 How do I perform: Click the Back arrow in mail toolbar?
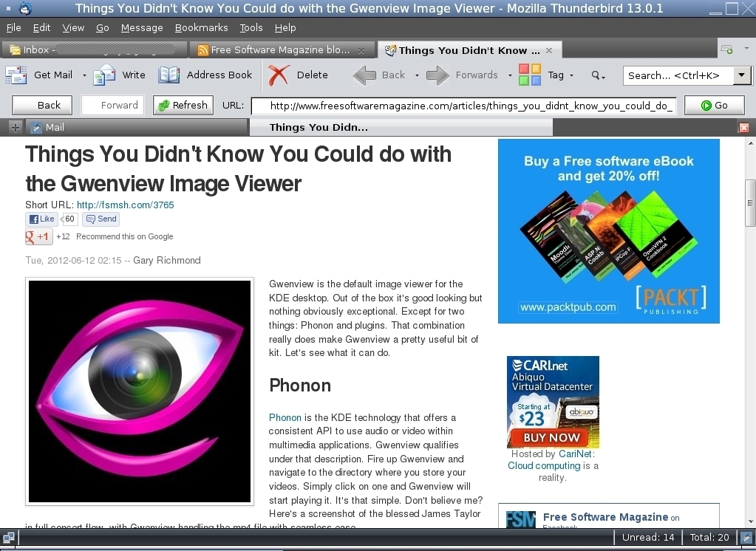[364, 75]
